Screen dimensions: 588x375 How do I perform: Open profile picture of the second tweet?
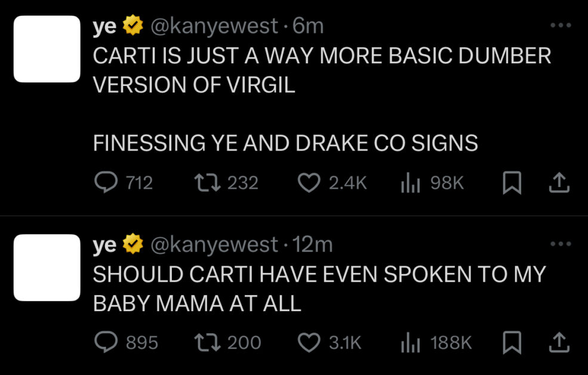47,268
